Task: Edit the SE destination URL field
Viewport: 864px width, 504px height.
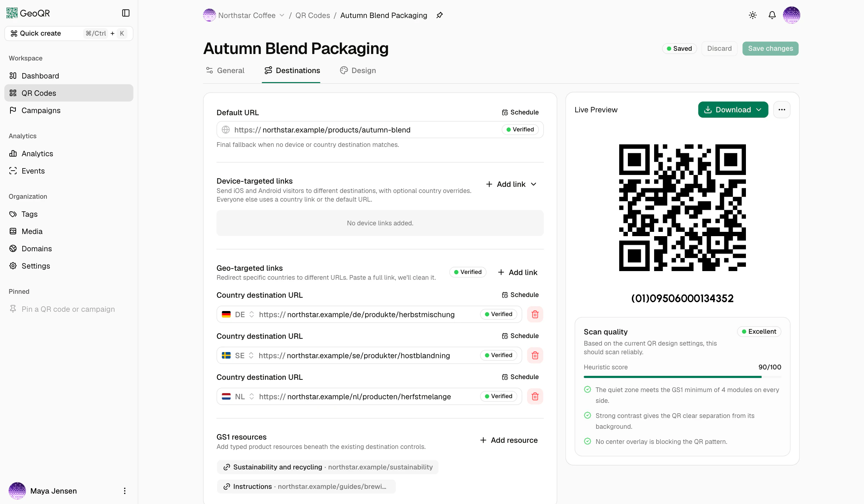Action: (369, 355)
